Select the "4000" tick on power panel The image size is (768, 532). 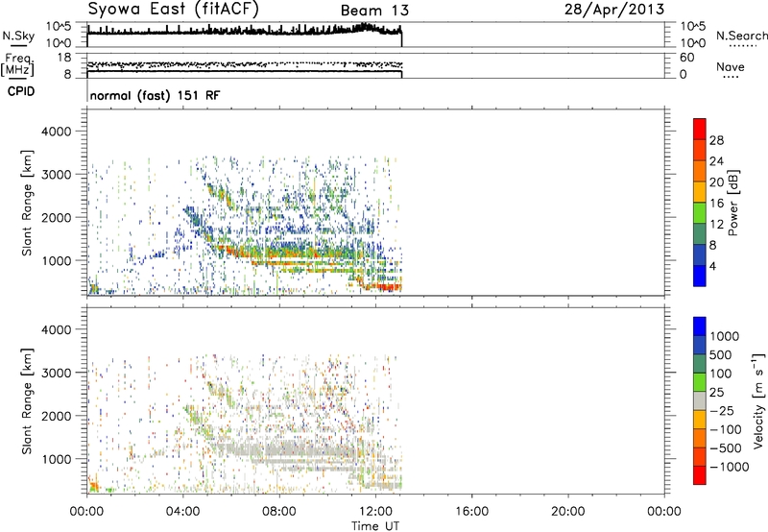tap(56, 132)
